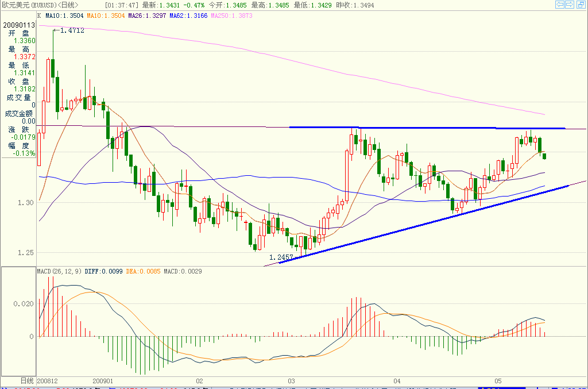Click the close price 1.3182 value
This screenshot has width=588, height=389.
(x=25, y=89)
